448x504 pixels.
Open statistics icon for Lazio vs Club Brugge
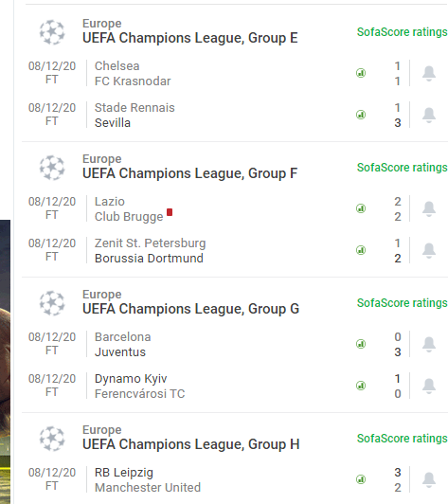coord(361,208)
